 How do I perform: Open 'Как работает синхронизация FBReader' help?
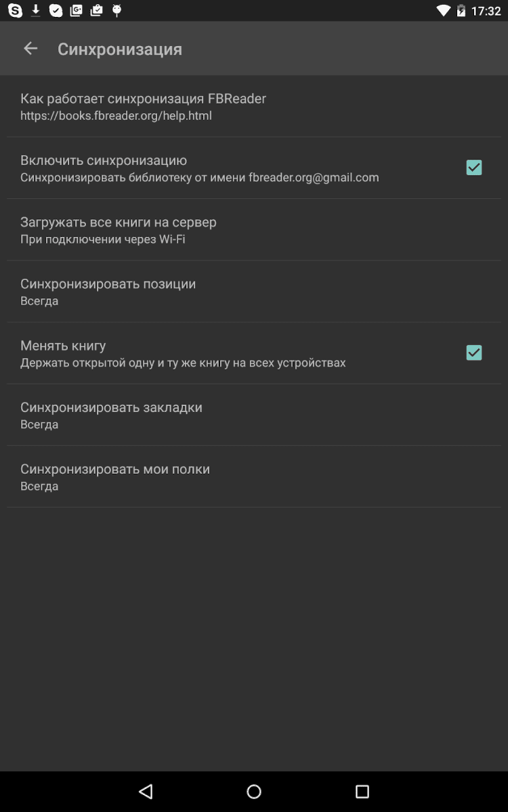point(143,99)
